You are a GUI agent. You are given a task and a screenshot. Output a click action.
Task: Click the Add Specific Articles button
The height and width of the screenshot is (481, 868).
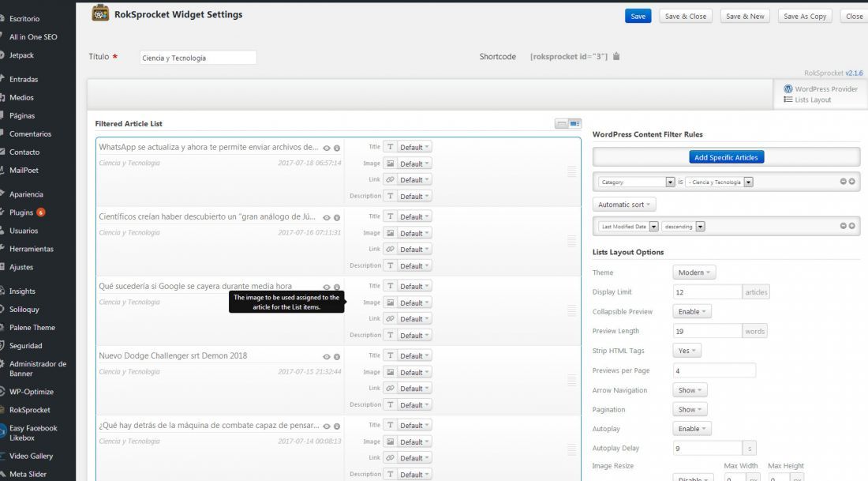pos(726,157)
